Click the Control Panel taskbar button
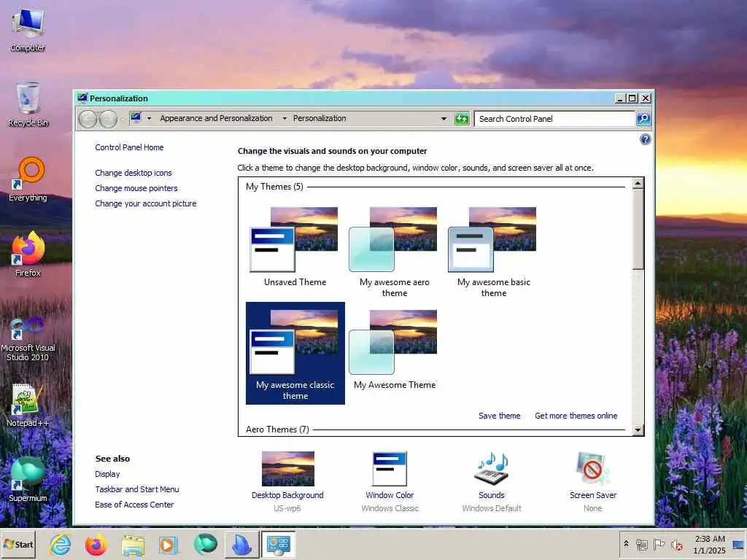Viewport: 747px width, 560px height. pos(278,545)
